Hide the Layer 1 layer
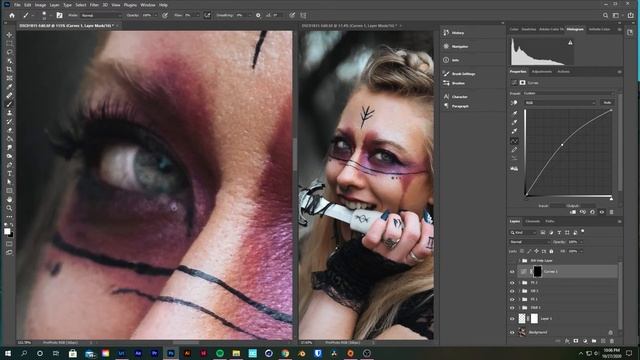Image resolution: width=640 pixels, height=360 pixels. [512, 318]
